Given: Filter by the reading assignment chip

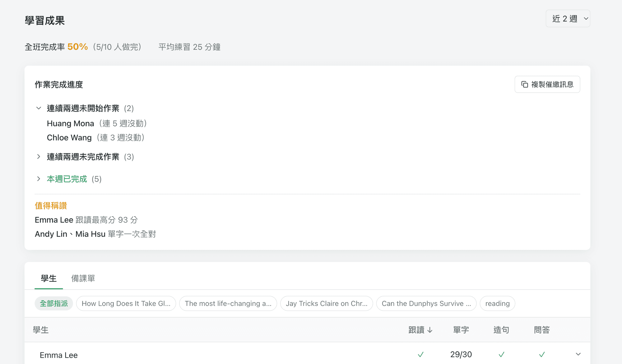Looking at the screenshot, I should point(497,303).
